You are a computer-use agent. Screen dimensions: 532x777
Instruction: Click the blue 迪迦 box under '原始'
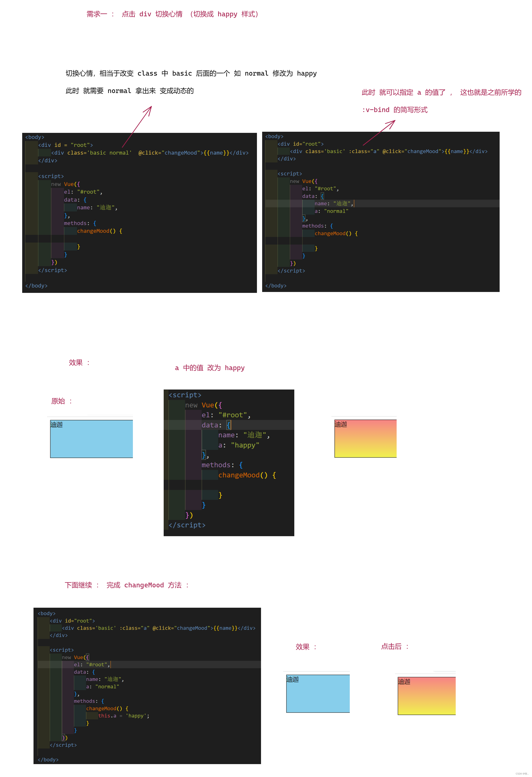click(x=91, y=439)
